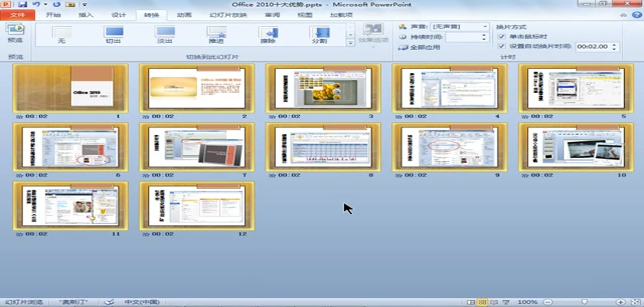Toggle the auto advance after time (设置自动换片时间) checkbox
Screen dimensions: 644x307
[x=501, y=47]
